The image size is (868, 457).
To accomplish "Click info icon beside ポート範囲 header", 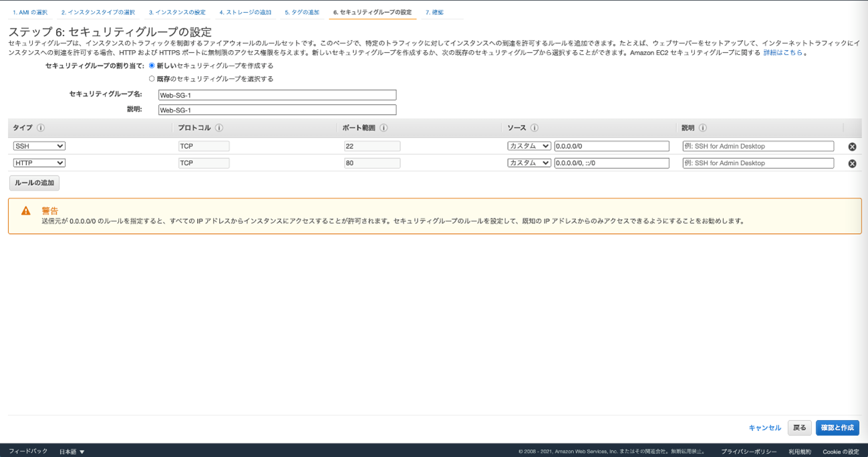I will point(384,128).
